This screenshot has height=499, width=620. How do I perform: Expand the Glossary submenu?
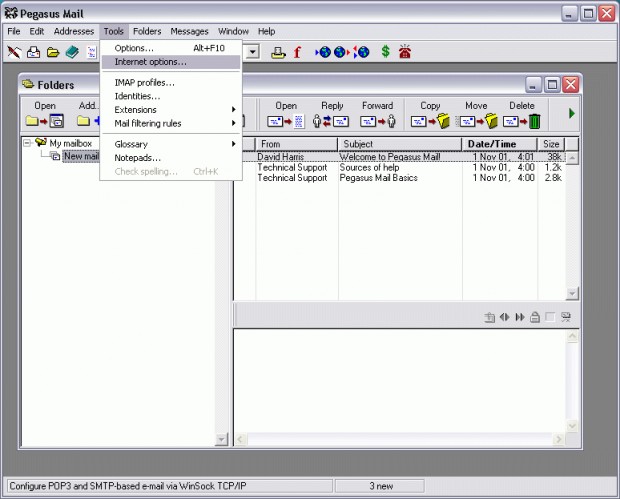click(x=171, y=144)
